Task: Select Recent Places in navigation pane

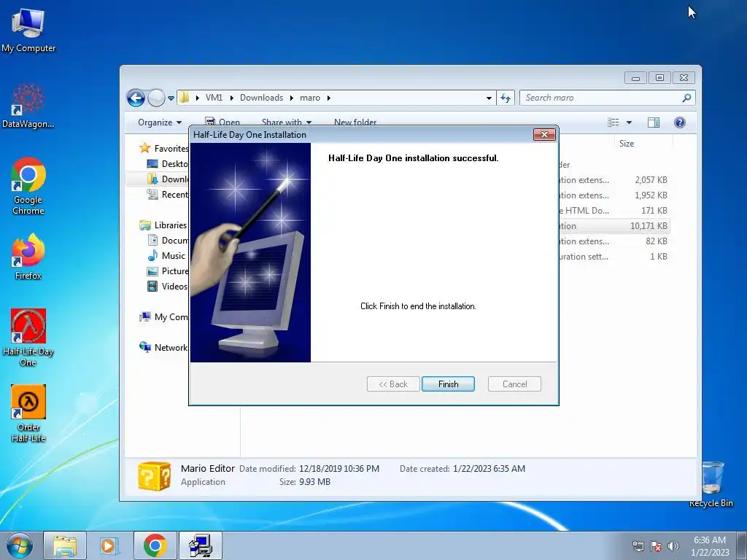Action: coord(167,194)
